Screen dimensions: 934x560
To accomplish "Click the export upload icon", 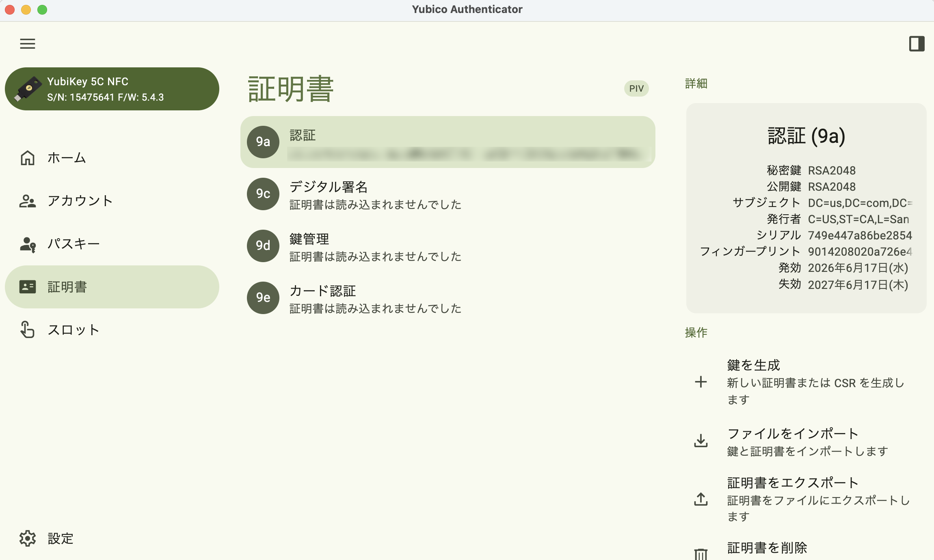I will click(x=701, y=499).
